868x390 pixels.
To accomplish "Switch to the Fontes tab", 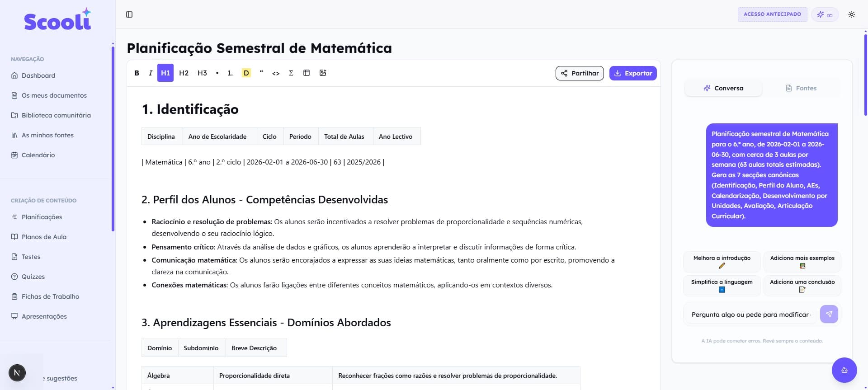I will point(801,88).
